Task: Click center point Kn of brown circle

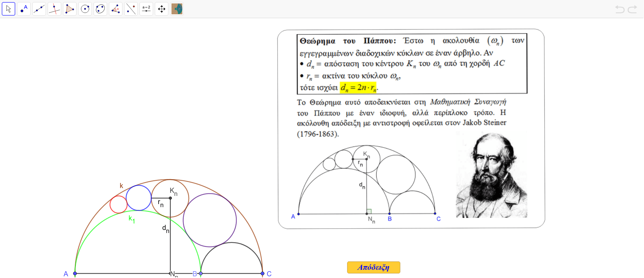Action: 170,198
